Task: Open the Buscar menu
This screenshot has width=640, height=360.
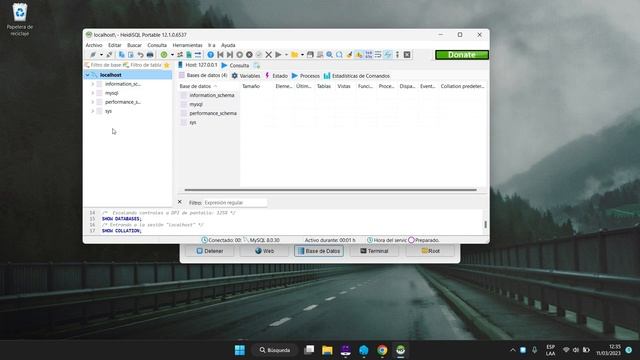Action: pos(134,45)
